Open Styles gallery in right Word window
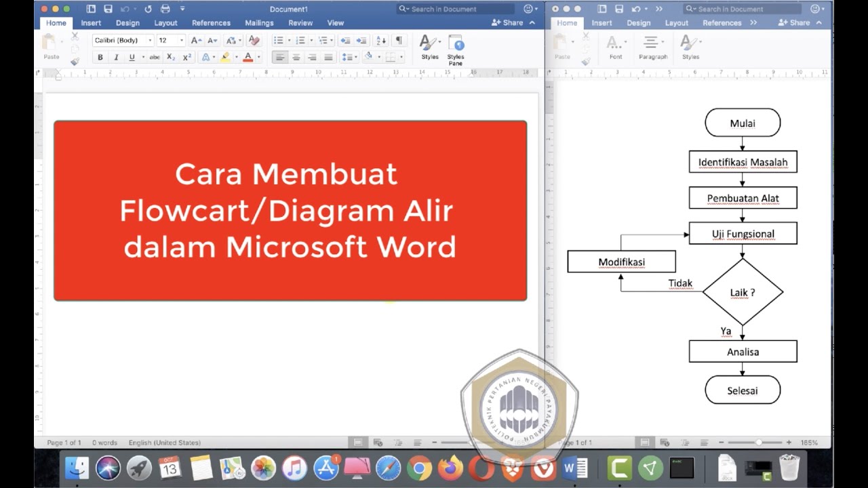The height and width of the screenshot is (488, 868). (x=690, y=47)
